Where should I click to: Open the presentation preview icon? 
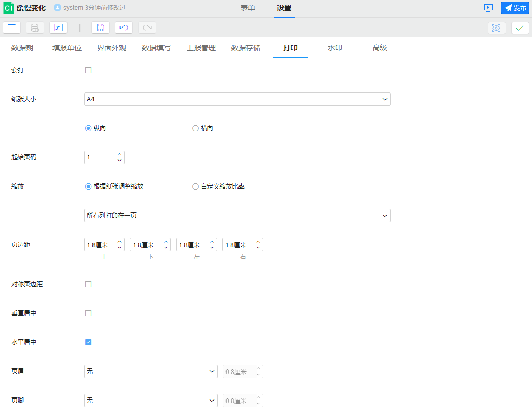[488, 8]
